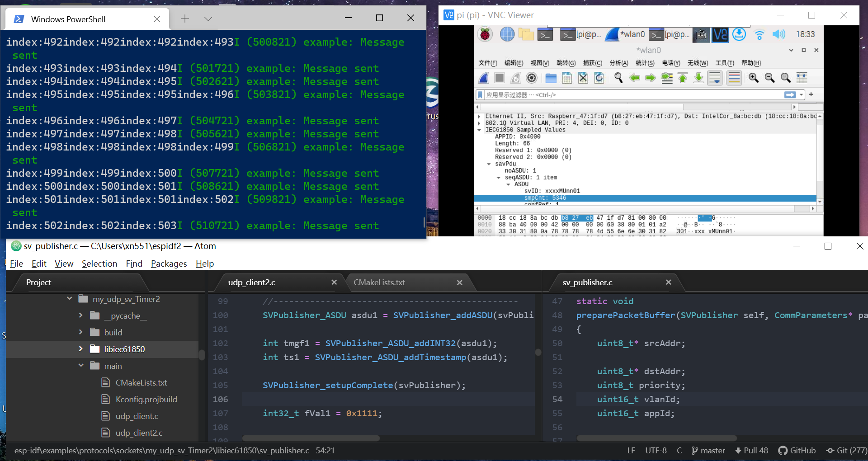The height and width of the screenshot is (461, 868).
Task: Go to previous packet green left arrow
Action: coord(634,78)
